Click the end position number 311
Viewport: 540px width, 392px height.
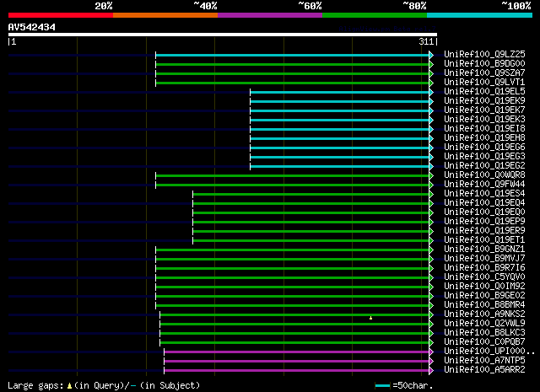(426, 41)
